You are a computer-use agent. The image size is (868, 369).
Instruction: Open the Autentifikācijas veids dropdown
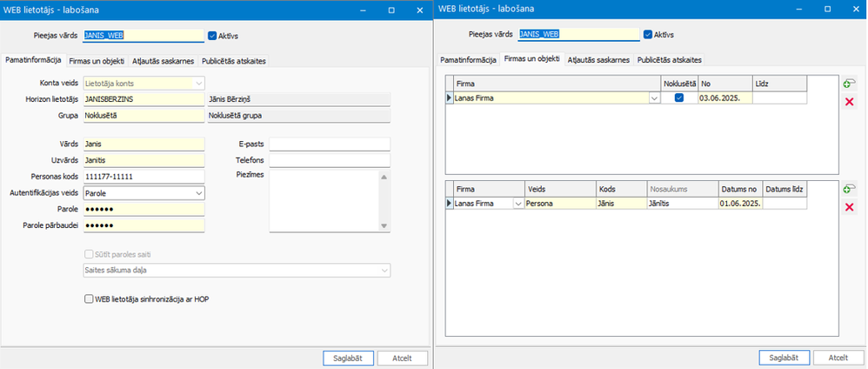tap(198, 193)
